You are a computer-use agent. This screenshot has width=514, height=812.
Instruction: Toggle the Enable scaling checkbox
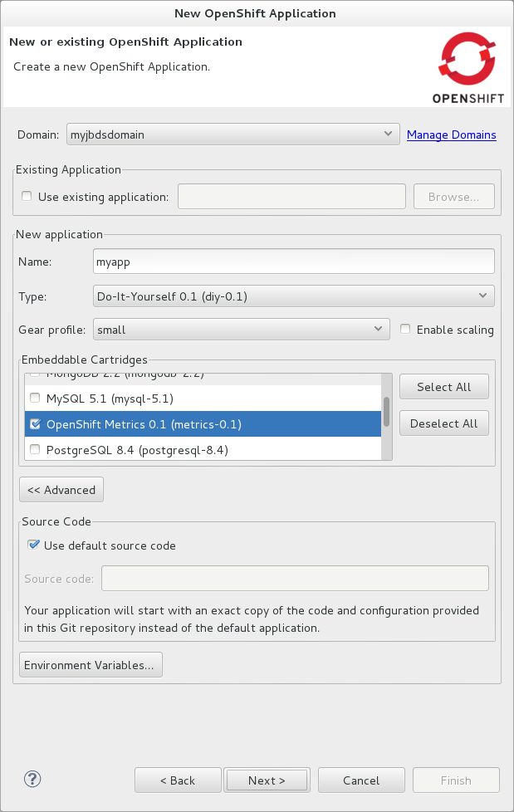405,330
